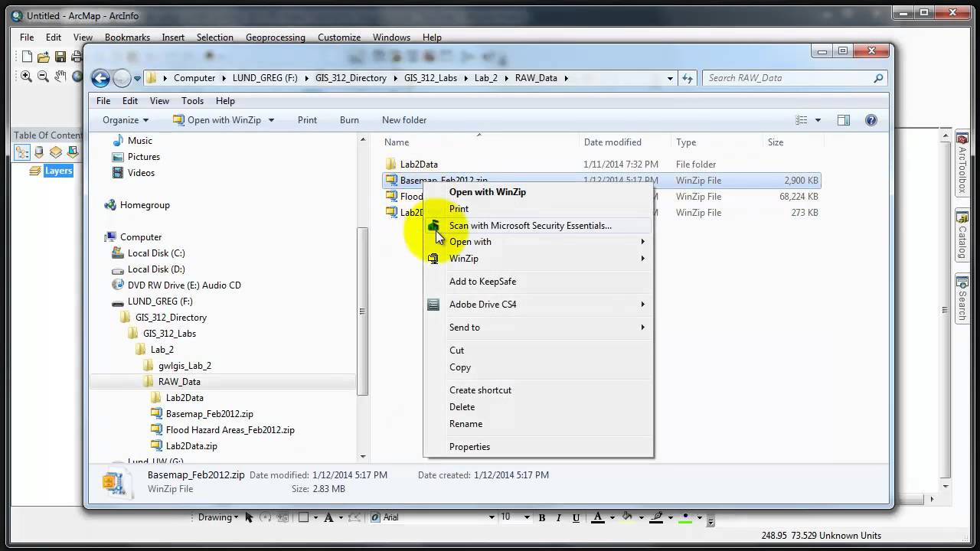Click the Save icon in ArcMap toolbar

point(60,57)
